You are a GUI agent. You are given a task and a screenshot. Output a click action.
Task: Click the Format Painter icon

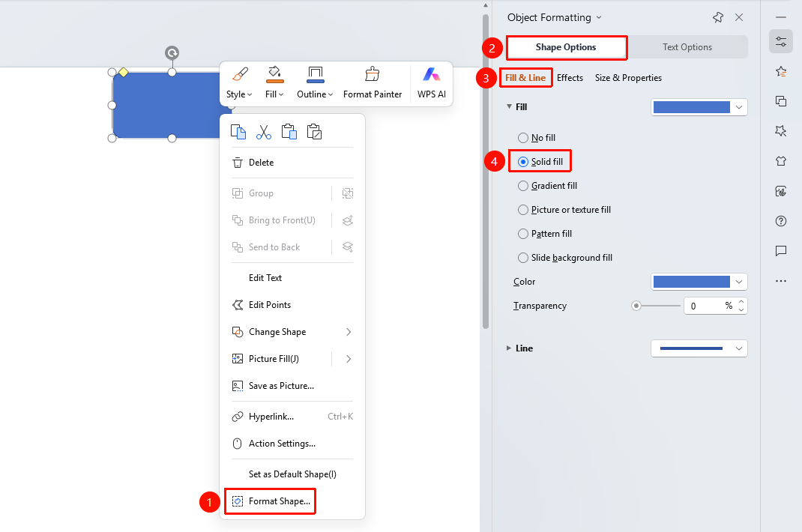coord(373,75)
